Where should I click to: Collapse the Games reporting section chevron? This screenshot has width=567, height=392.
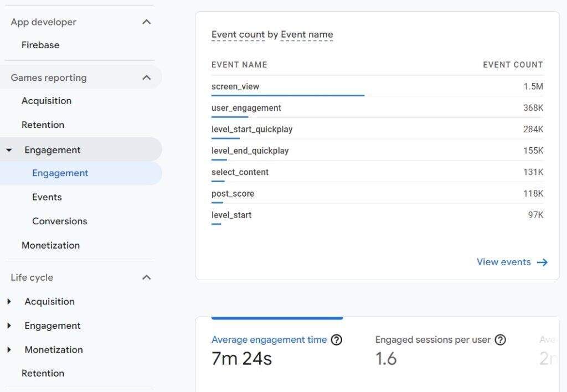pyautogui.click(x=146, y=78)
